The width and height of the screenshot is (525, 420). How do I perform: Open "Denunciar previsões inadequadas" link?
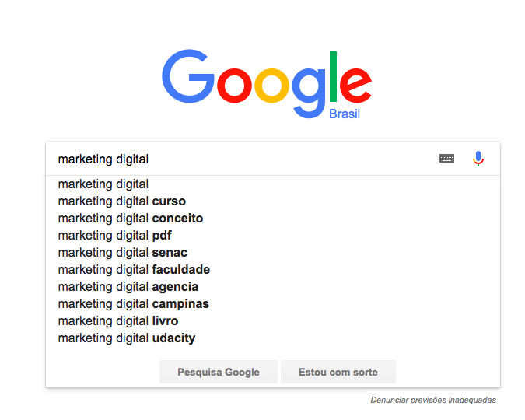click(x=433, y=401)
